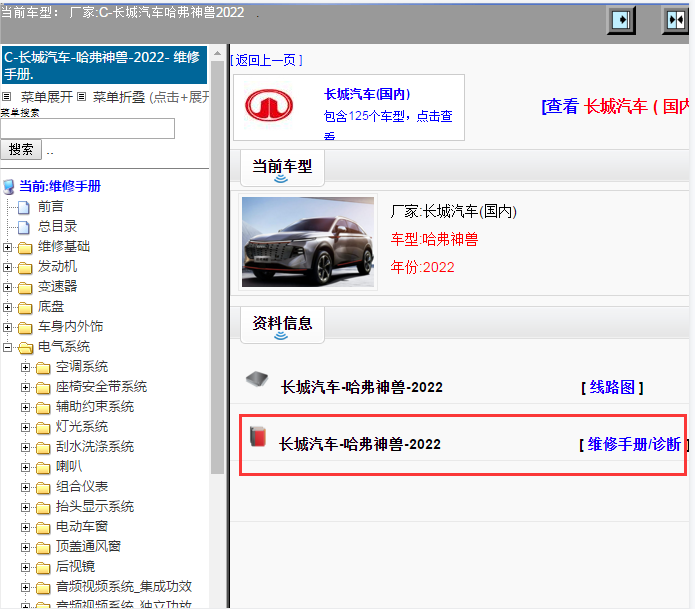695x609 pixels.
Task: Click the double-arrow panel collapse icon in header
Action: 675,20
